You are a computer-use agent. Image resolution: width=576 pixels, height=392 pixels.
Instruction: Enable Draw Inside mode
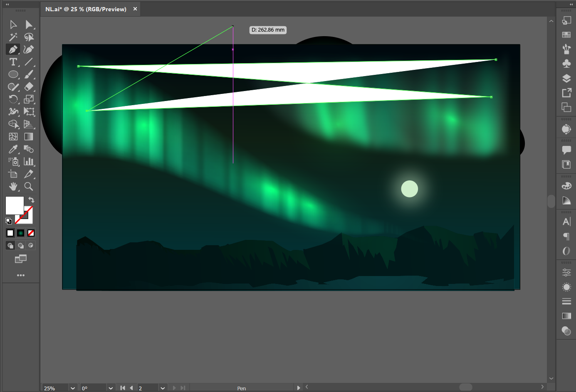click(x=31, y=246)
